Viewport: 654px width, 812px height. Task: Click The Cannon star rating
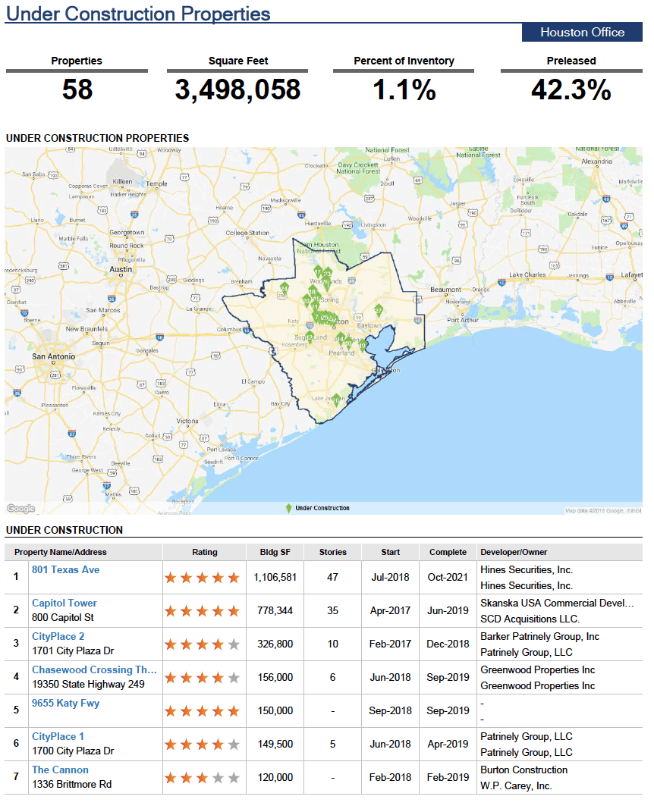pos(202,778)
